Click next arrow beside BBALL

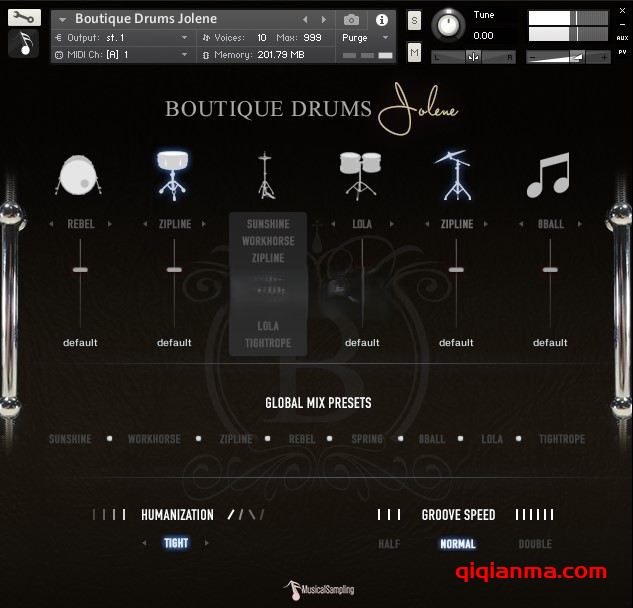click(580, 224)
